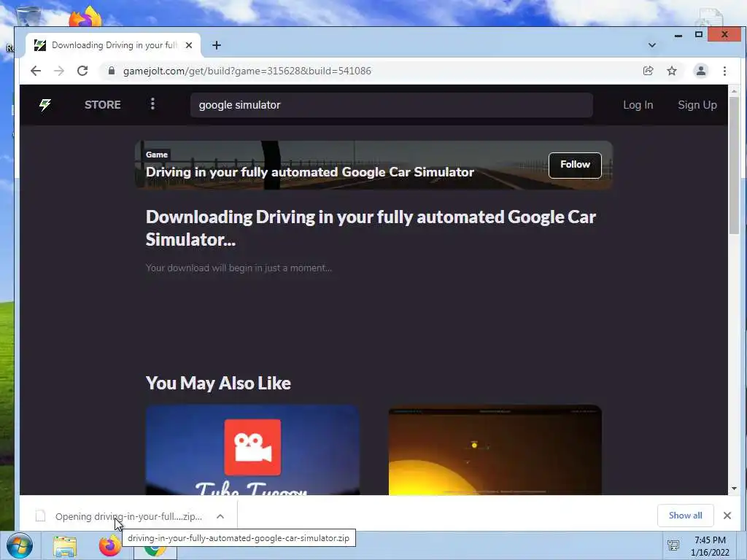The width and height of the screenshot is (747, 560).
Task: Click the Chrome taskbar icon
Action: 155,549
